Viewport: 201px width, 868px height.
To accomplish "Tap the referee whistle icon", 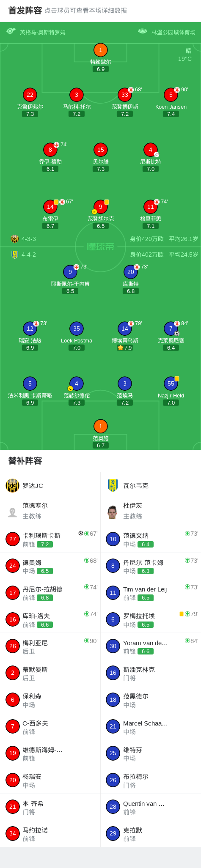I will [x=11, y=31].
